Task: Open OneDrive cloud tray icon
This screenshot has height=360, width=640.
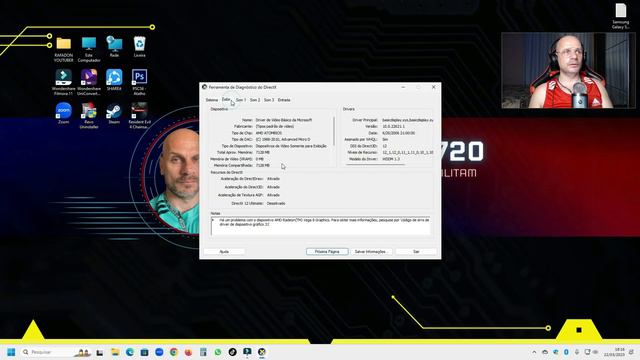Action: tap(545, 352)
